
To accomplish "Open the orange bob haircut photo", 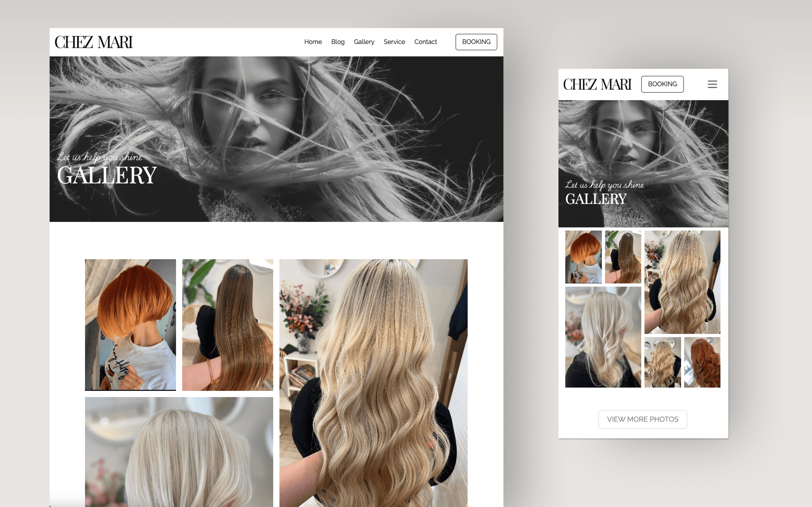I will (130, 325).
